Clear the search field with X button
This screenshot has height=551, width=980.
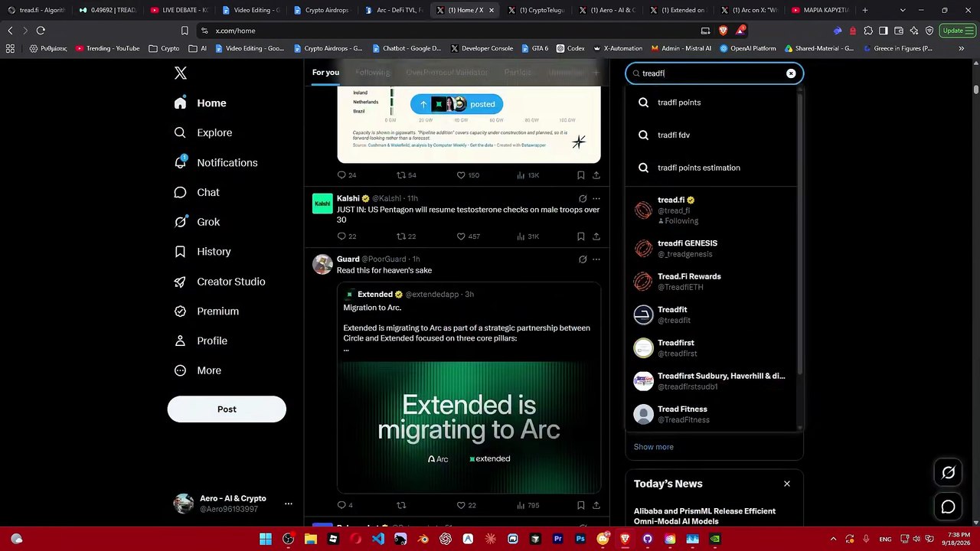pos(791,73)
